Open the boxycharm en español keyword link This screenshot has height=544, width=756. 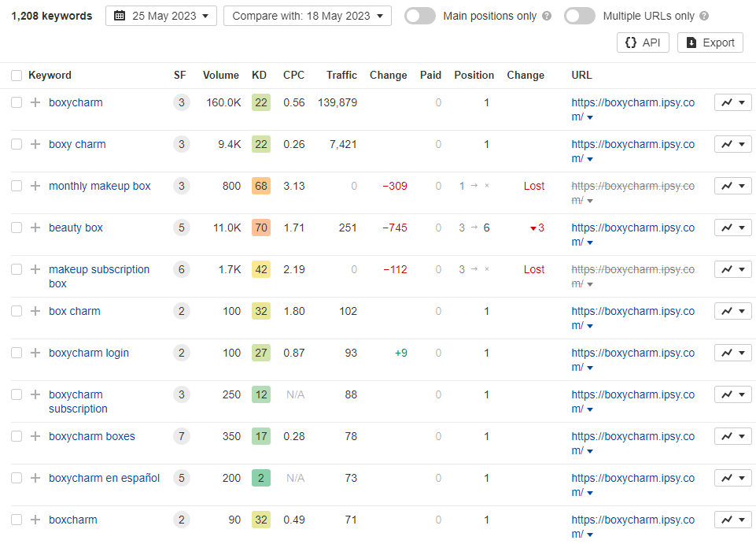point(104,478)
